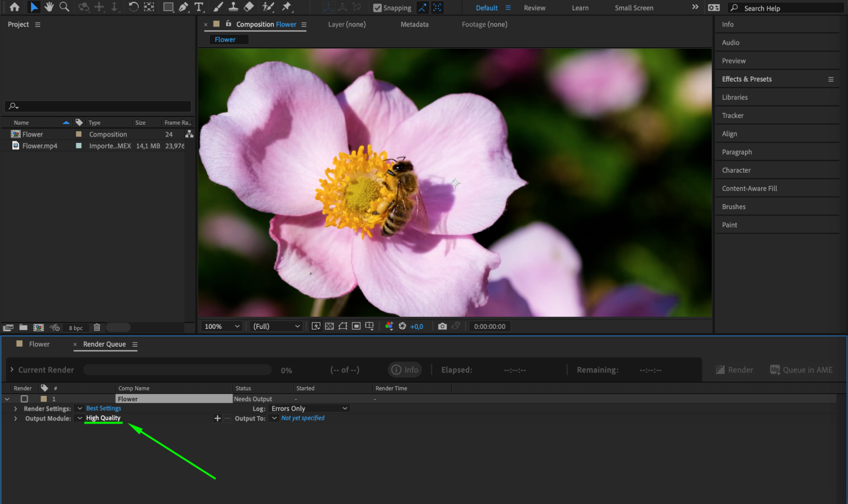
Task: Click the delete trash icon in Project panel
Action: tap(97, 328)
